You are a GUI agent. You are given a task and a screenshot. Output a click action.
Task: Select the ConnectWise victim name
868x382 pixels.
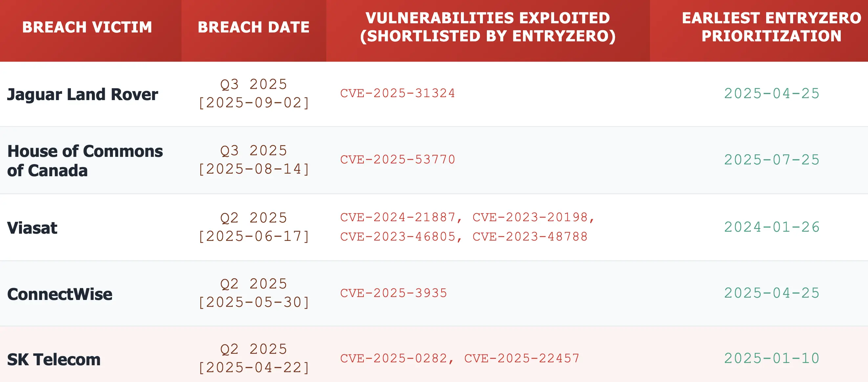pyautogui.click(x=60, y=294)
